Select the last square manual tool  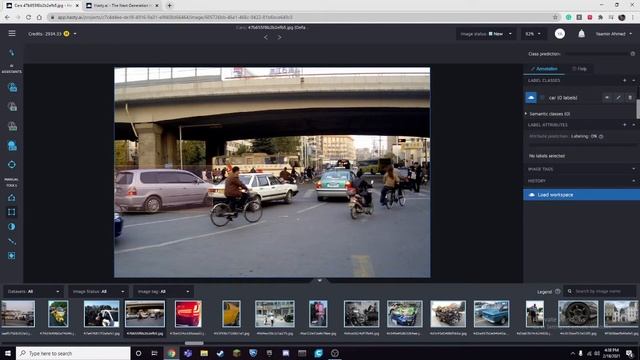pos(11,256)
